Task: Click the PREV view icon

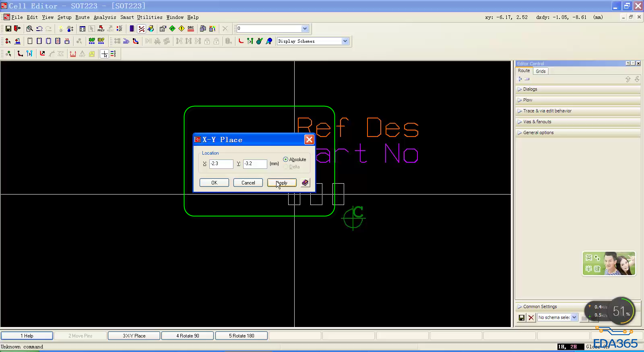Action: (x=101, y=29)
